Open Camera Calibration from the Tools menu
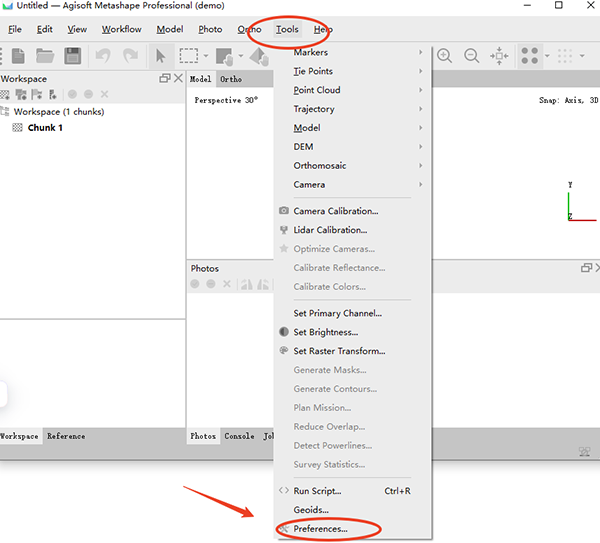This screenshot has width=600, height=543. (335, 211)
